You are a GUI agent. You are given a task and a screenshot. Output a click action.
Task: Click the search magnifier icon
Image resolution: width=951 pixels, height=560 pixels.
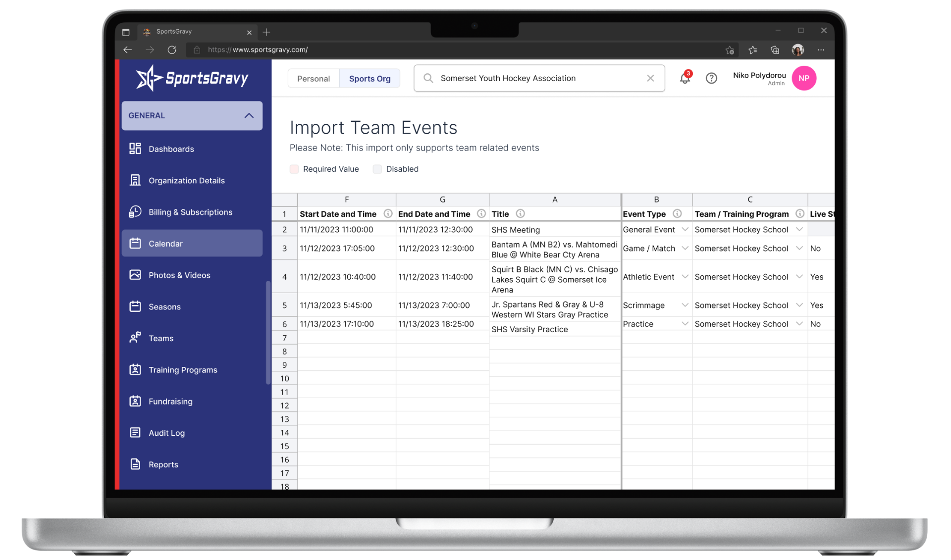[428, 78]
